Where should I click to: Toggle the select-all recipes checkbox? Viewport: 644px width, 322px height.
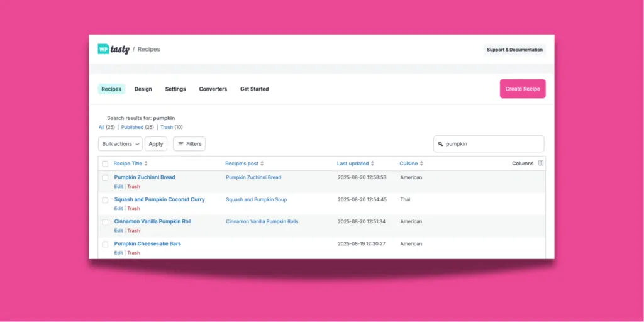point(105,164)
